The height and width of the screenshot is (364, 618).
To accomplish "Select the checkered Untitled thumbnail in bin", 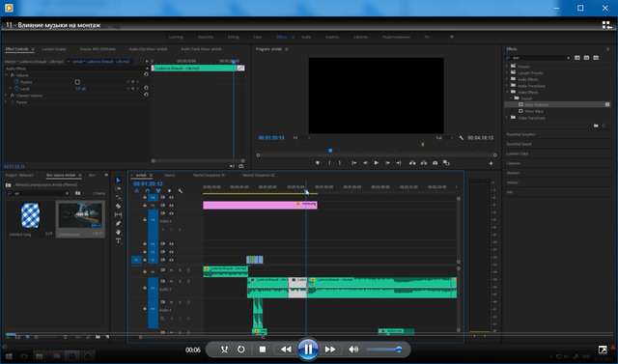I will tap(30, 215).
